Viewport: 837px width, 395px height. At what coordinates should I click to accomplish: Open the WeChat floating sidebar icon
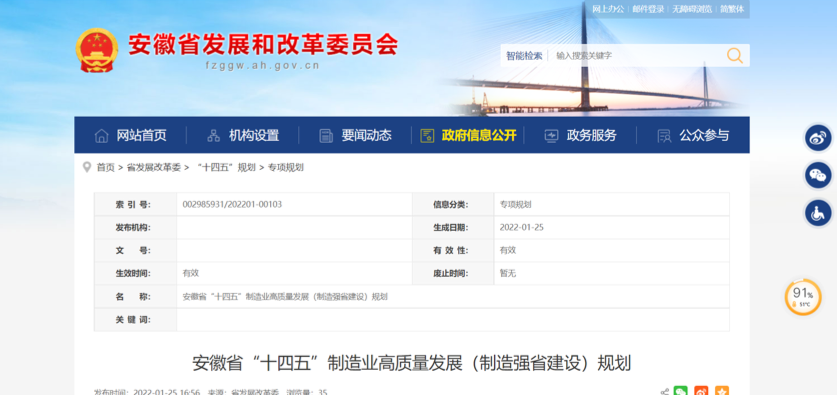point(818,175)
